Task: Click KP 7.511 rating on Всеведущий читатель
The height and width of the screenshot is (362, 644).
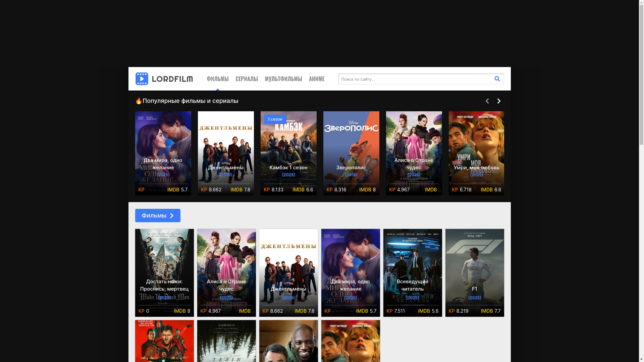Action: [396, 311]
